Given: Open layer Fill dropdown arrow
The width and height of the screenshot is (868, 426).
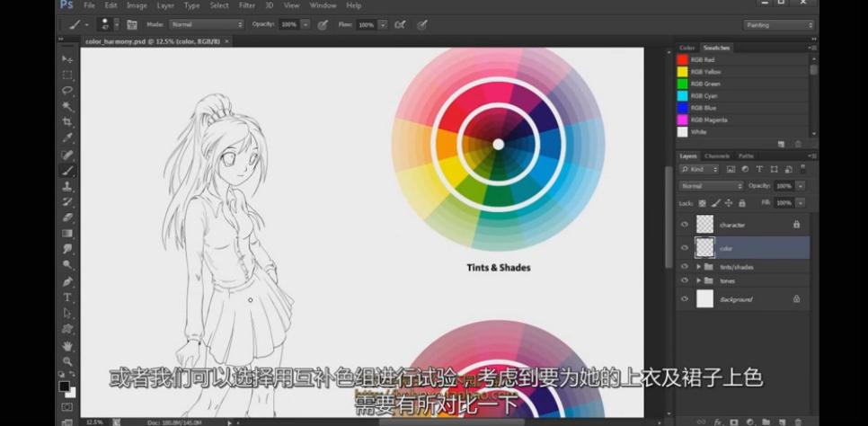Looking at the screenshot, I should click(x=801, y=203).
